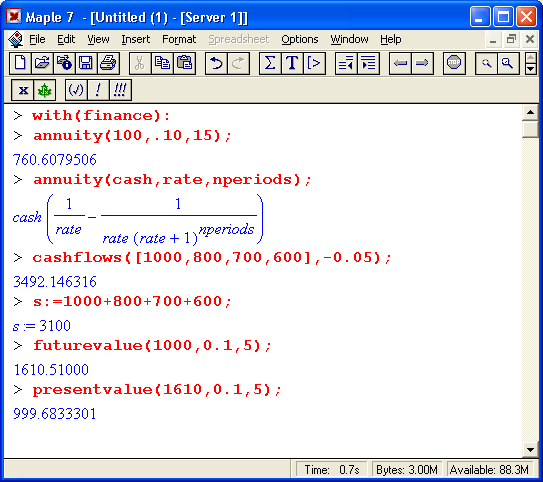Toggle the checkmark auto-correct syntax button
The image size is (543, 482).
(x=76, y=90)
